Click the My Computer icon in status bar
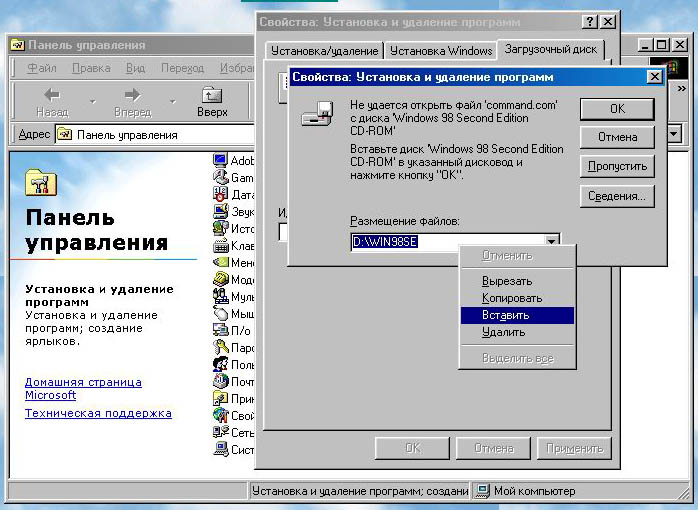This screenshot has width=698, height=510. 482,491
